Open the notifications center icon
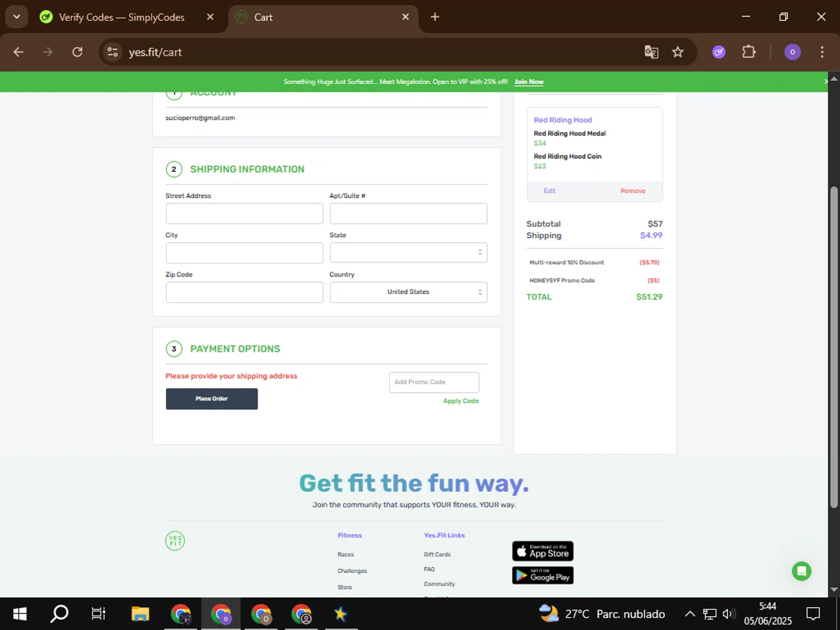 pyautogui.click(x=813, y=614)
